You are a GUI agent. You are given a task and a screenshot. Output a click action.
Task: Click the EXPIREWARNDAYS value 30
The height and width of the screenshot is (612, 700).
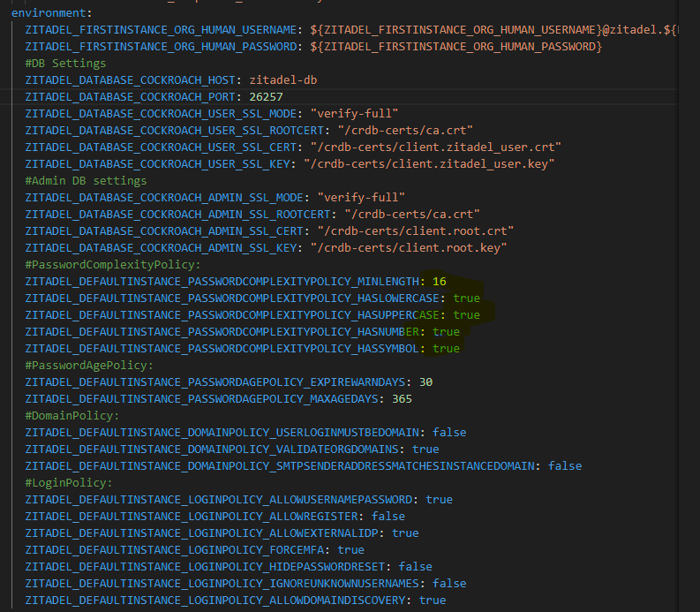(x=425, y=382)
